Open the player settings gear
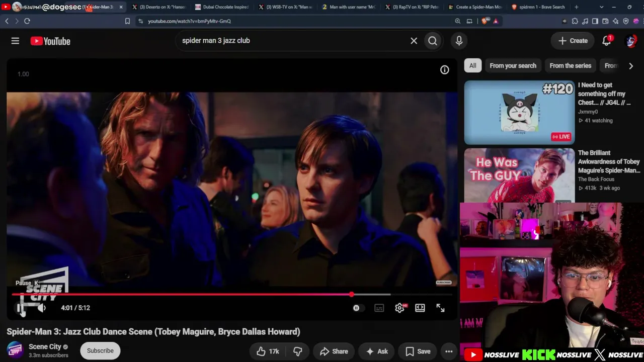The image size is (644, 362). (399, 308)
